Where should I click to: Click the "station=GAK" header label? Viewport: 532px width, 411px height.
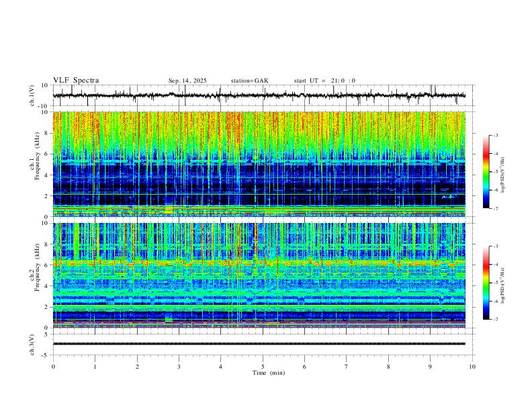[249, 81]
